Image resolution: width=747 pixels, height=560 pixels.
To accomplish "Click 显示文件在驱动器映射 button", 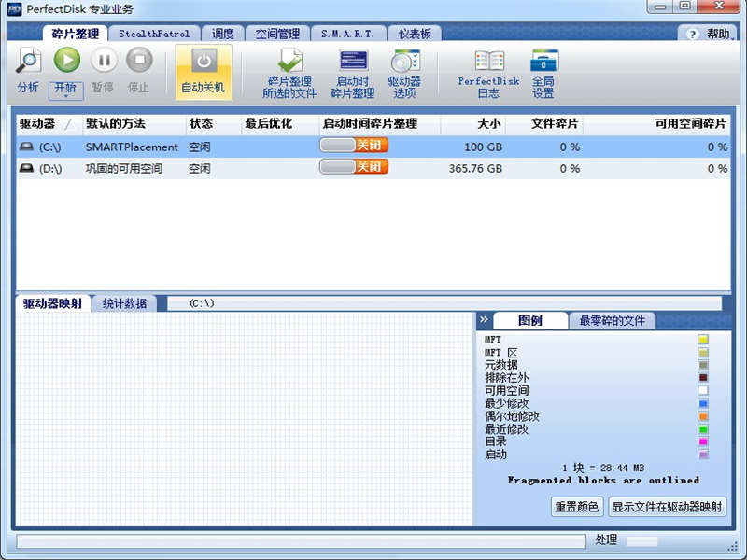I will [667, 507].
